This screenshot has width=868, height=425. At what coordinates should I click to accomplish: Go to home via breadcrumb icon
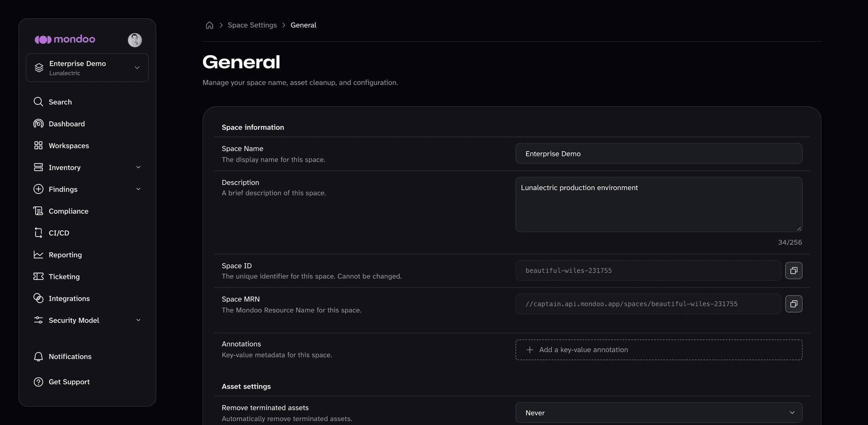pos(209,25)
